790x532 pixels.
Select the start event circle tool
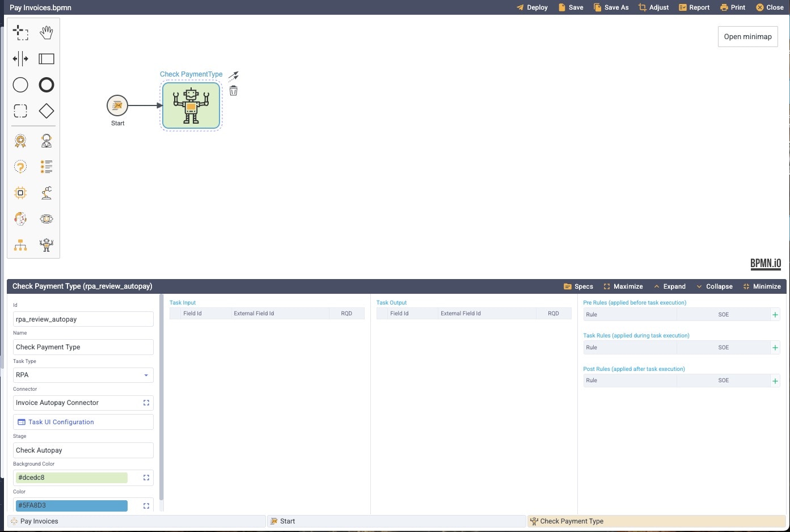point(20,85)
